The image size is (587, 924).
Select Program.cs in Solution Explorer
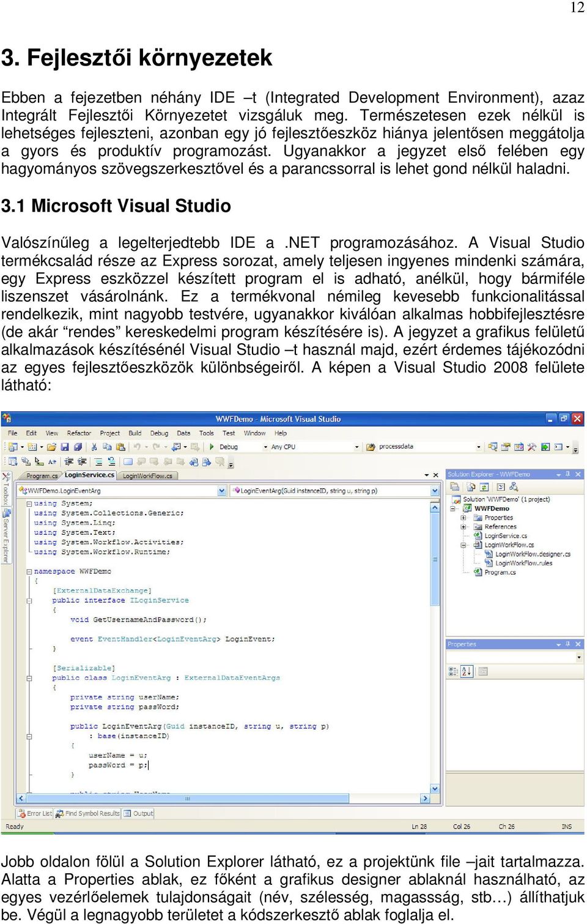pyautogui.click(x=495, y=573)
